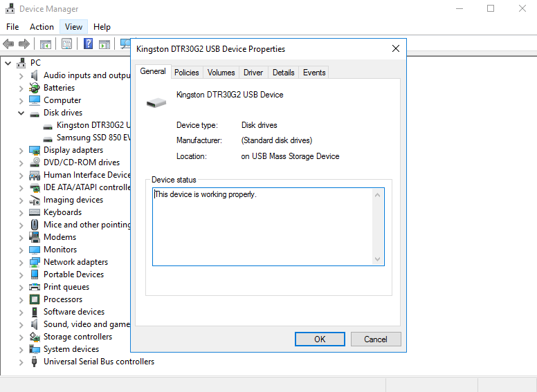Expand the Audio inputs and outputs node
The width and height of the screenshot is (537, 392).
click(21, 76)
